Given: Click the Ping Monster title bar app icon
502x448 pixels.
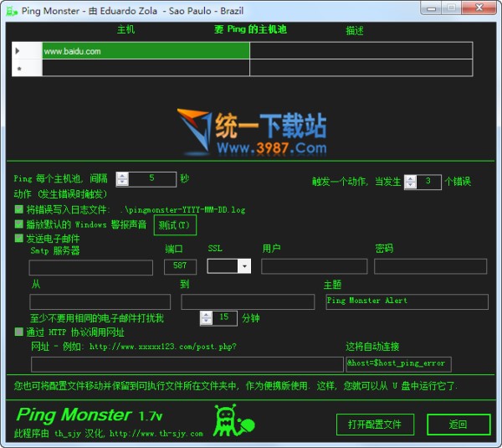Looking at the screenshot, I should pyautogui.click(x=12, y=11).
